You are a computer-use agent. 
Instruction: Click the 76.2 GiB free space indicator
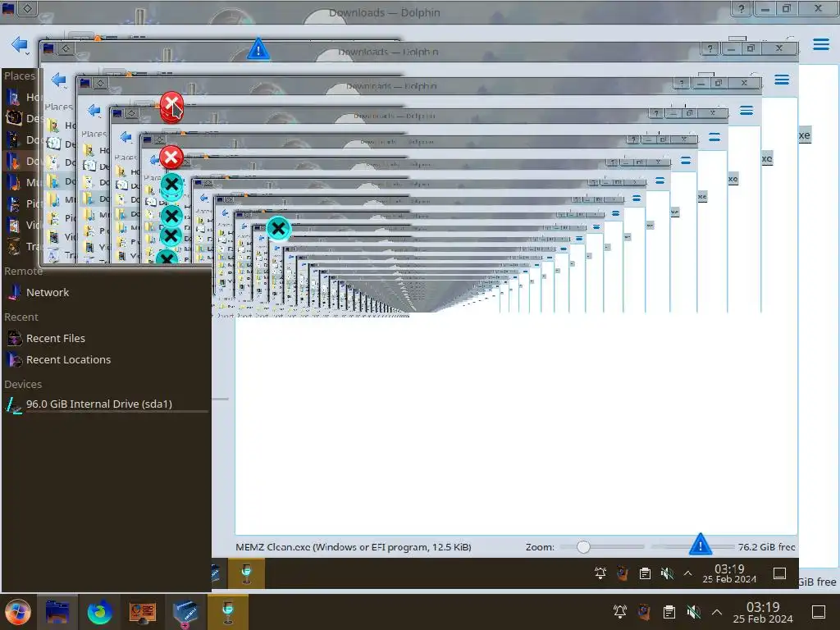click(766, 547)
